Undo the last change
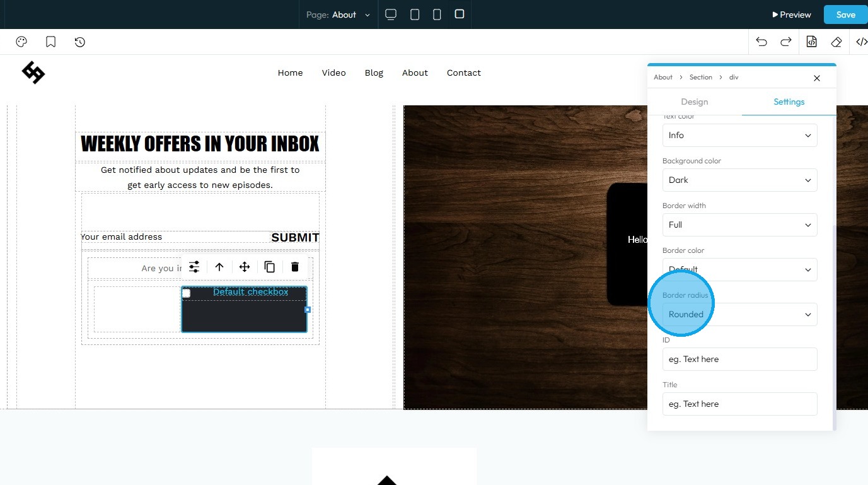 pos(761,42)
